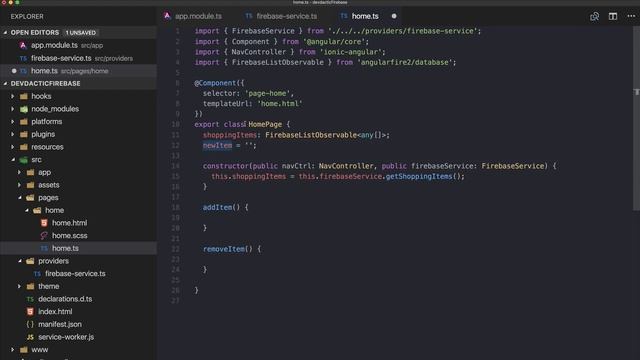Click line number 14 in the gutter
Viewport: 640px width, 360px height.
[175, 166]
